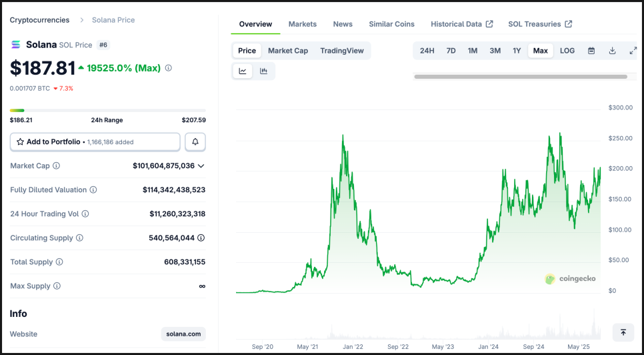The height and width of the screenshot is (355, 644).
Task: Click external link icon beside Historical Data
Action: (489, 24)
